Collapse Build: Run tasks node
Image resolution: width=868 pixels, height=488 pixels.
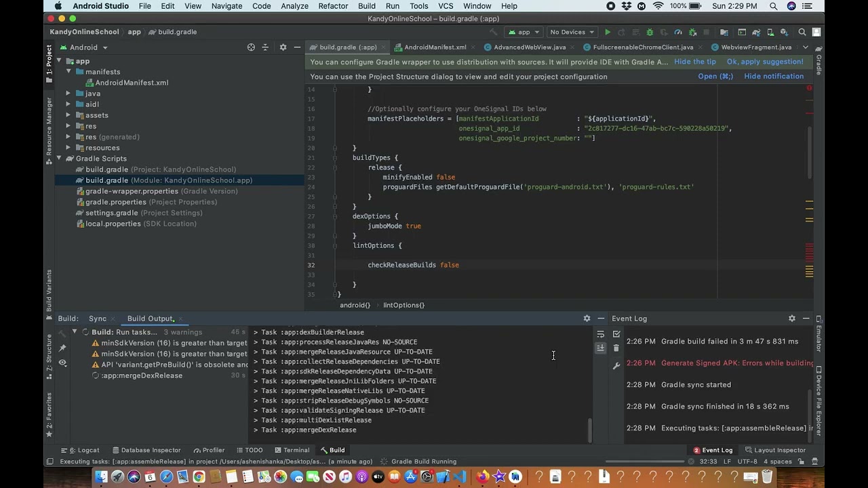point(75,332)
